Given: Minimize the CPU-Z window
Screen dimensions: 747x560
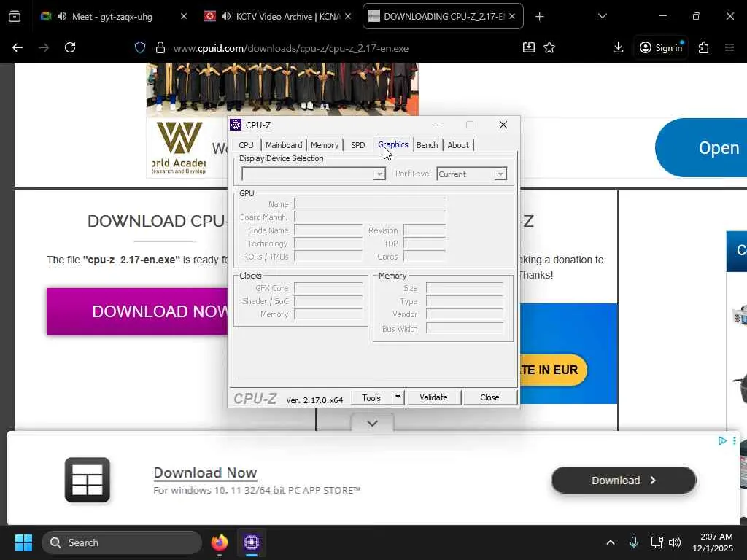Looking at the screenshot, I should 437,125.
